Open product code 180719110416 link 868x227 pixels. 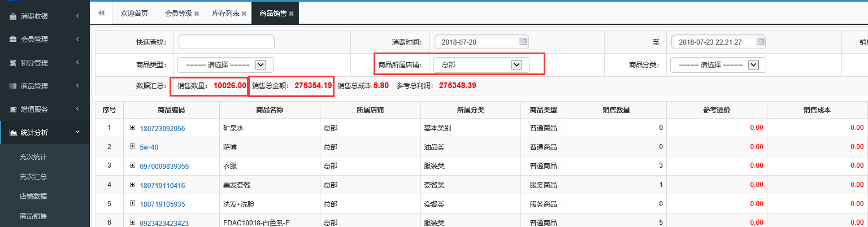click(163, 185)
